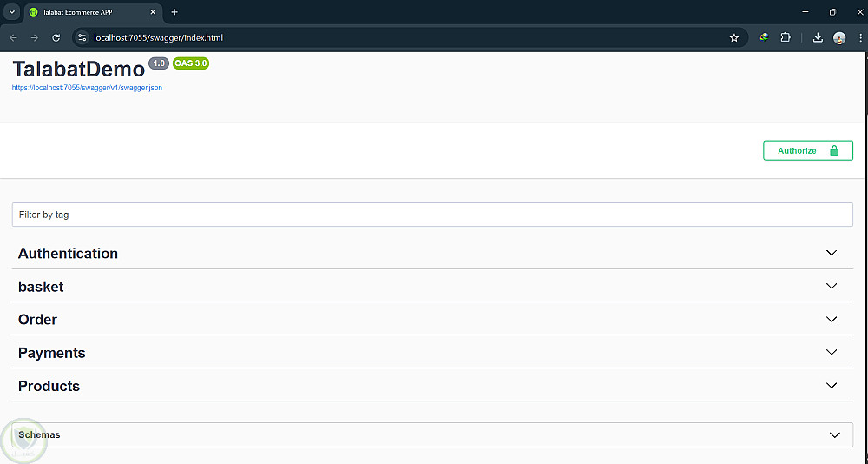Screen dimensions: 868x464
Task: Bookmark this page with the star icon
Action: tap(734, 37)
